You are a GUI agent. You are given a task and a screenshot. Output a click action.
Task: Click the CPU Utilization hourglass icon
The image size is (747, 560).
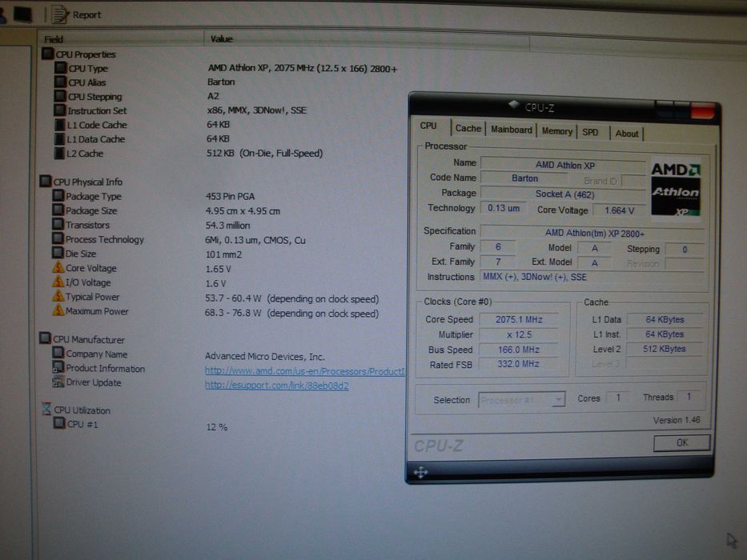46,409
